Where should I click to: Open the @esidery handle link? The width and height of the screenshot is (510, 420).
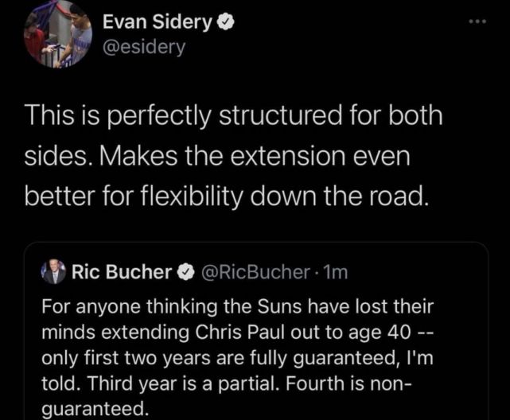[144, 48]
